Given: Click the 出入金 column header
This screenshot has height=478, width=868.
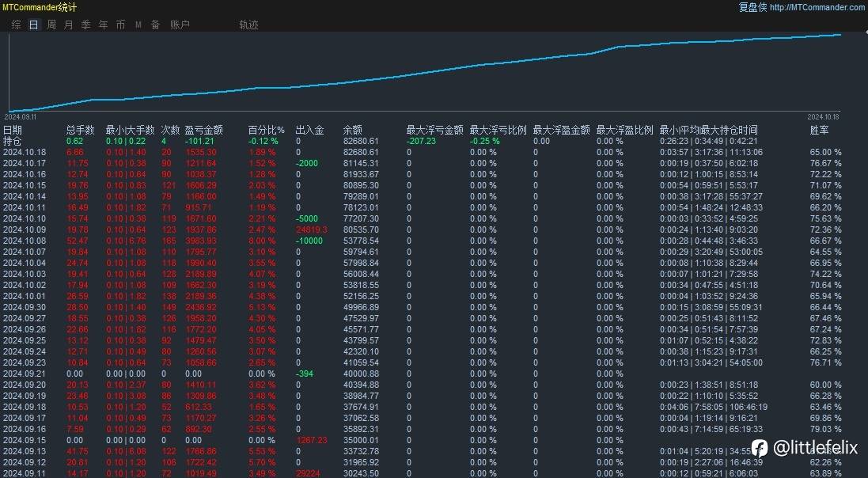Looking at the screenshot, I should (x=309, y=130).
